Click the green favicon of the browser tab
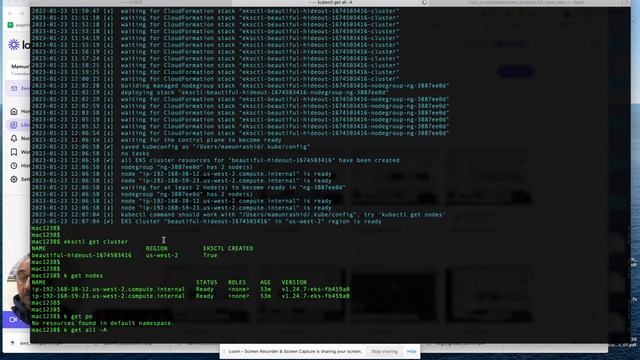The width and height of the screenshot is (640, 360). [x=11, y=25]
